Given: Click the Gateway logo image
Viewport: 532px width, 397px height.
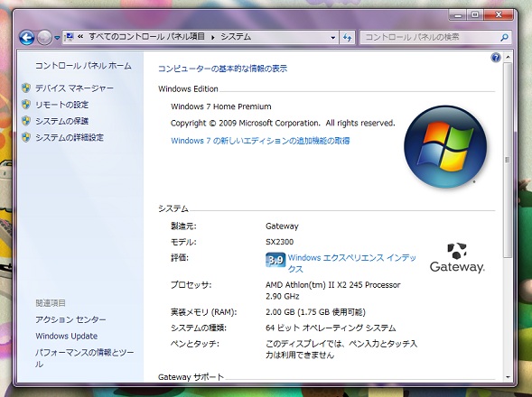Looking at the screenshot, I should [x=457, y=258].
